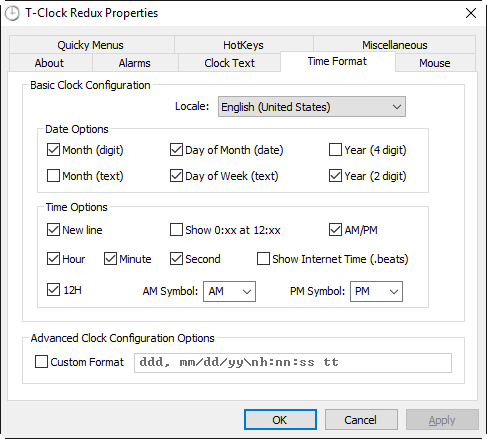Screen dimensions: 487x439
Task: Open the Locale dropdown list
Action: [x=312, y=107]
